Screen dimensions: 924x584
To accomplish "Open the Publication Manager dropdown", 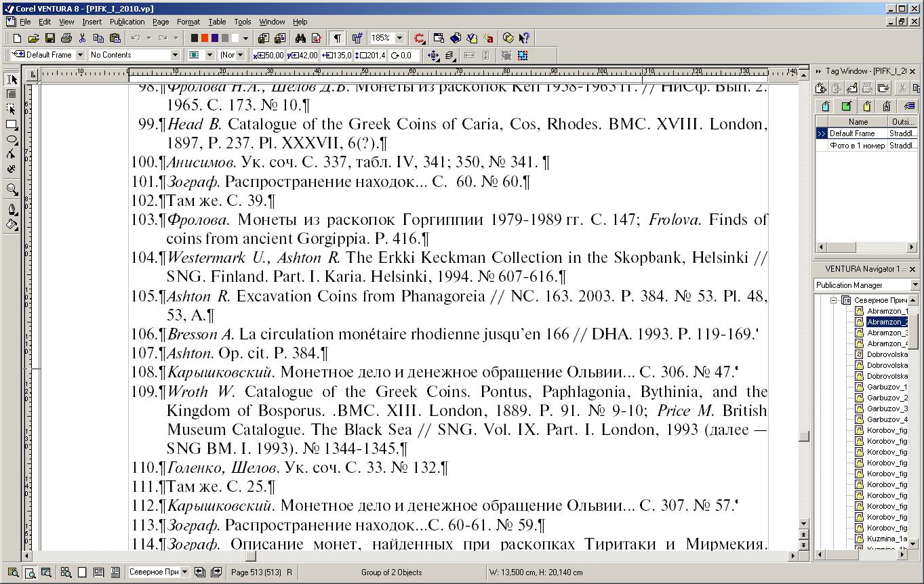I will (x=915, y=285).
